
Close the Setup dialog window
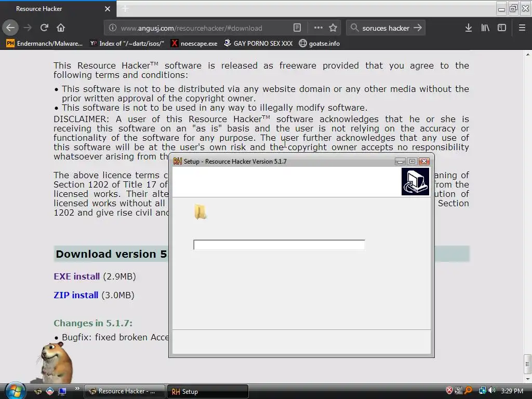pos(424,161)
